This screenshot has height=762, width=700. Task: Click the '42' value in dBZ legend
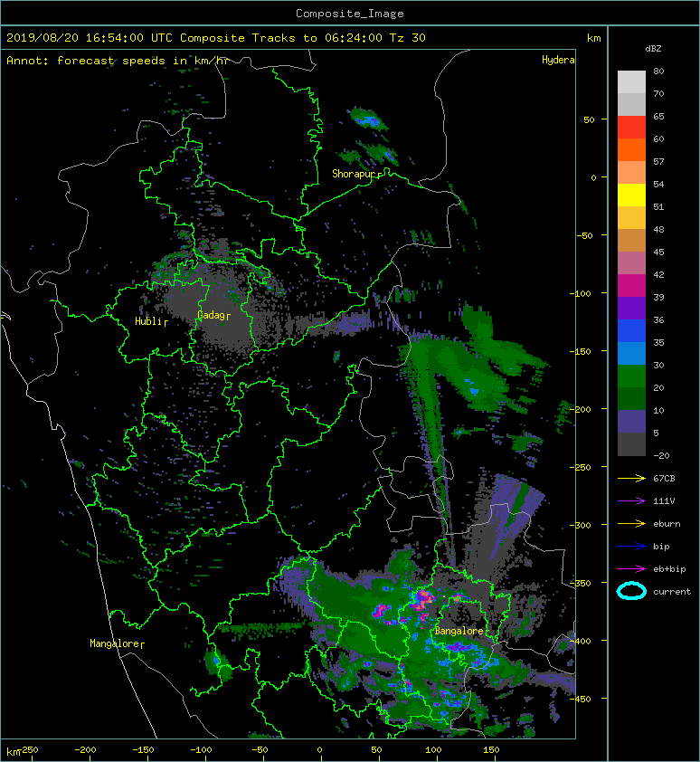click(658, 274)
